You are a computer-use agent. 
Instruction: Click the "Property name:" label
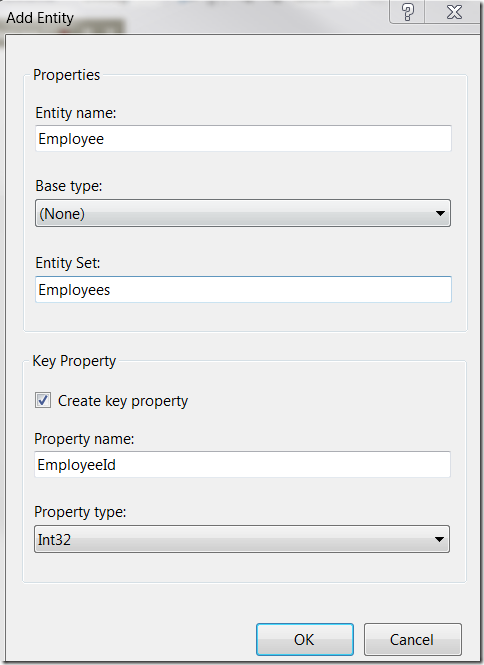(84, 439)
